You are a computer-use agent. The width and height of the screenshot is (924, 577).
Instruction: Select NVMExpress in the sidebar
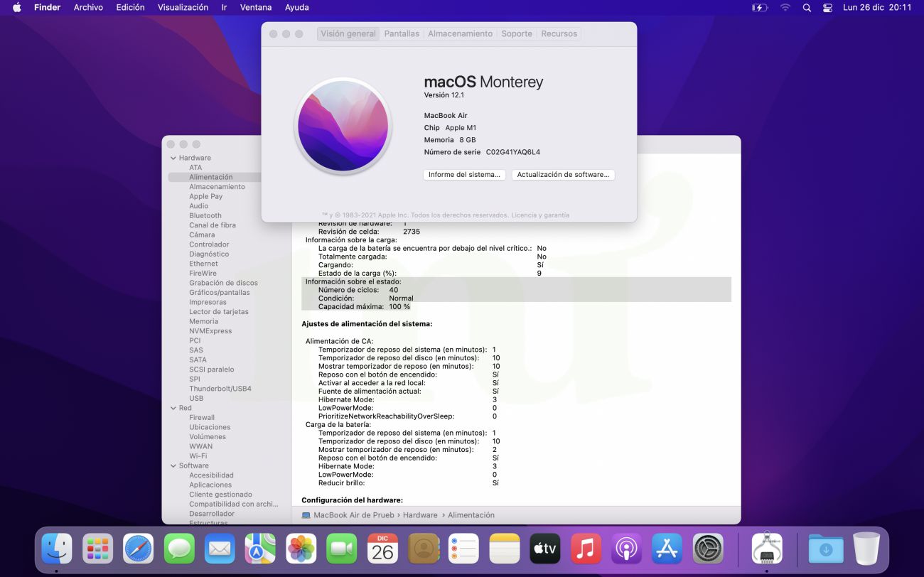[x=210, y=331]
